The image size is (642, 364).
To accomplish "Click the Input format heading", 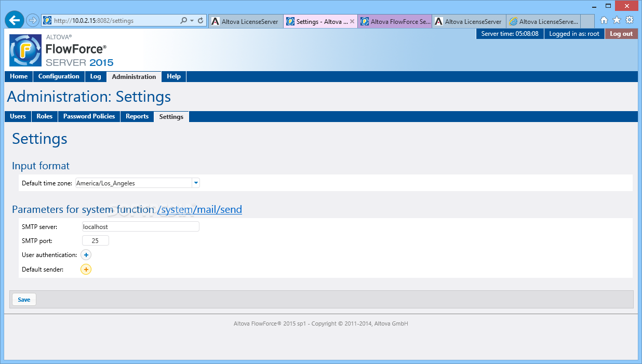I will click(x=41, y=166).
